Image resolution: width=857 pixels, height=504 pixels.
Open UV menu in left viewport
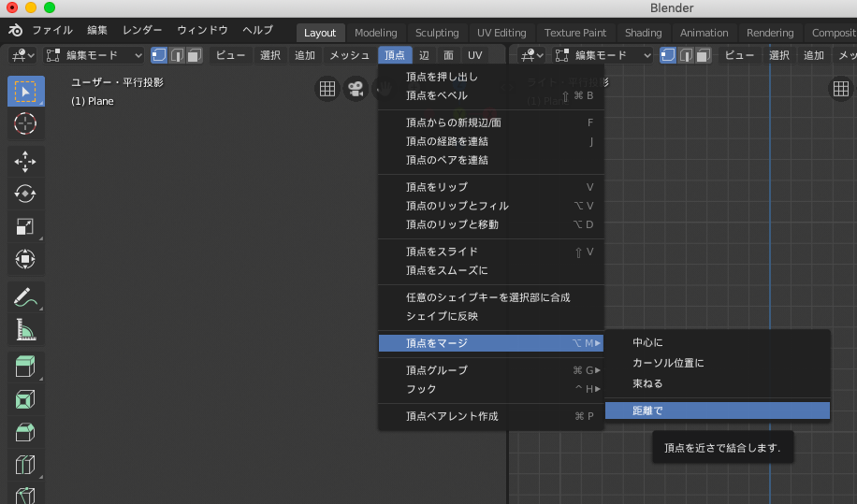pyautogui.click(x=475, y=55)
